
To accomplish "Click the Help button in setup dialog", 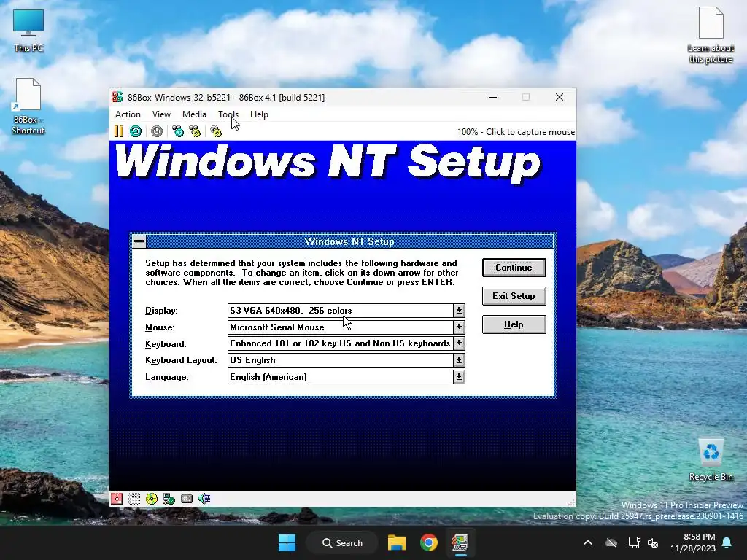I will (x=514, y=324).
